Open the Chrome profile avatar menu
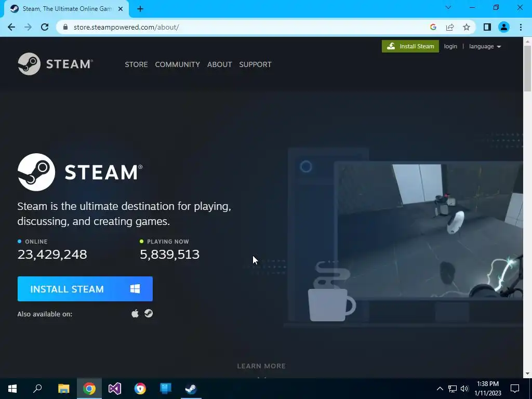This screenshot has width=532, height=399. [504, 27]
